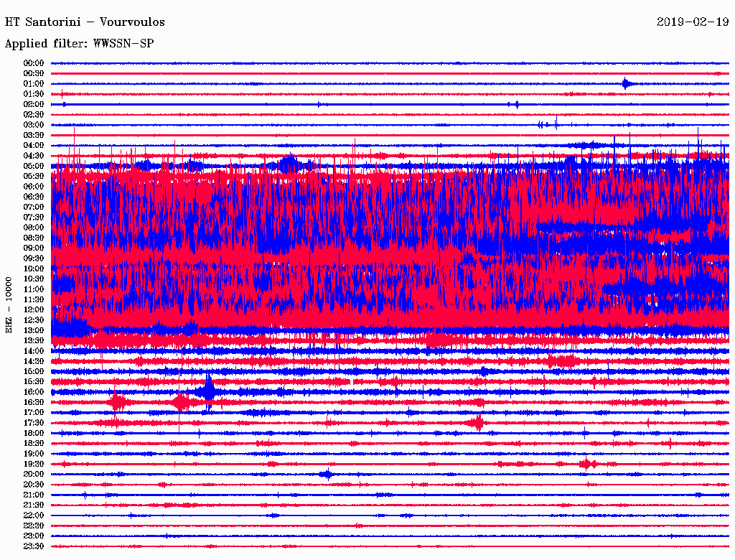
Task: Click the 10:30 time label
Action: 34,279
